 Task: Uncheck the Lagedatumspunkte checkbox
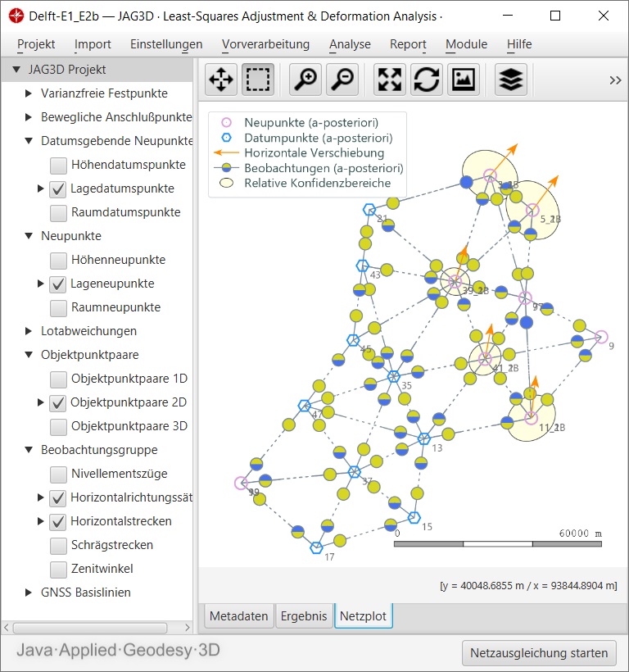[x=58, y=189]
